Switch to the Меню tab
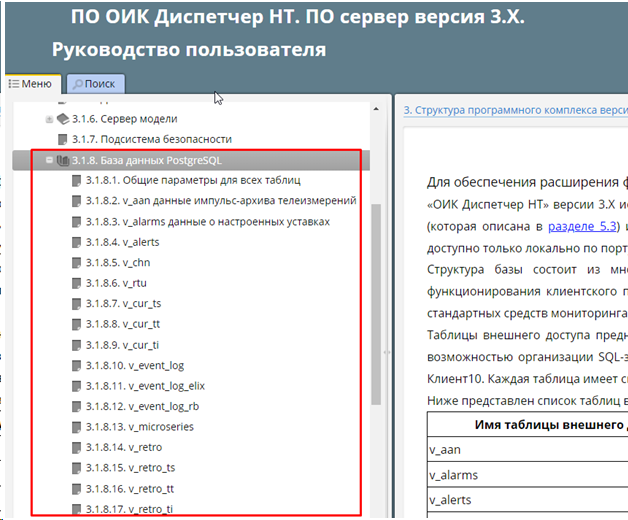This screenshot has height=520, width=628. coord(31,85)
